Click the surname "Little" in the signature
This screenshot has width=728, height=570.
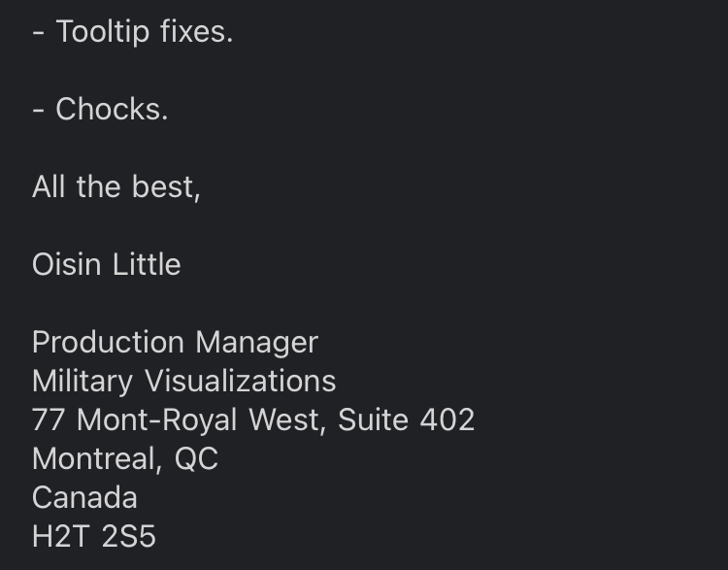[147, 265]
